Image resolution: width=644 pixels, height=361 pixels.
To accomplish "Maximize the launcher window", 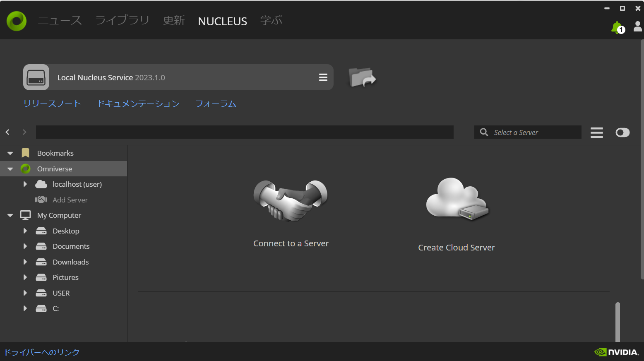I will click(622, 8).
